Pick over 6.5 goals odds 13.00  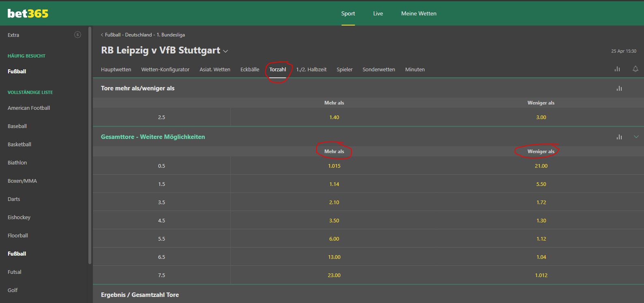pyautogui.click(x=334, y=257)
